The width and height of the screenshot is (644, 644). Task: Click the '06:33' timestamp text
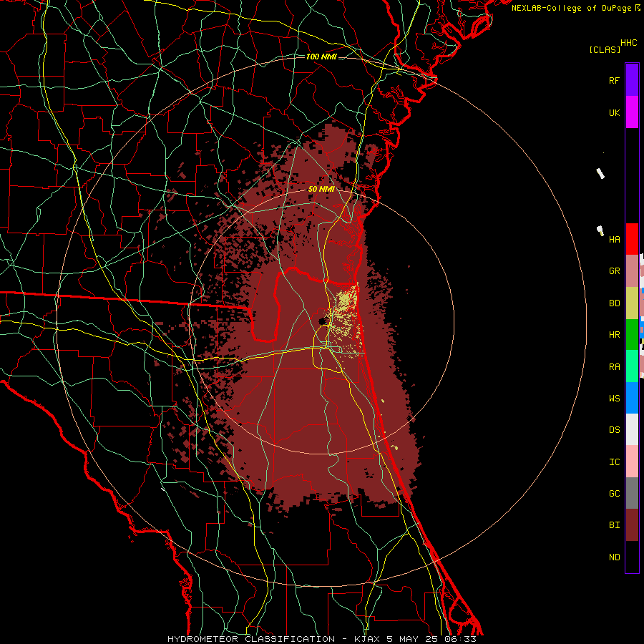click(x=460, y=639)
